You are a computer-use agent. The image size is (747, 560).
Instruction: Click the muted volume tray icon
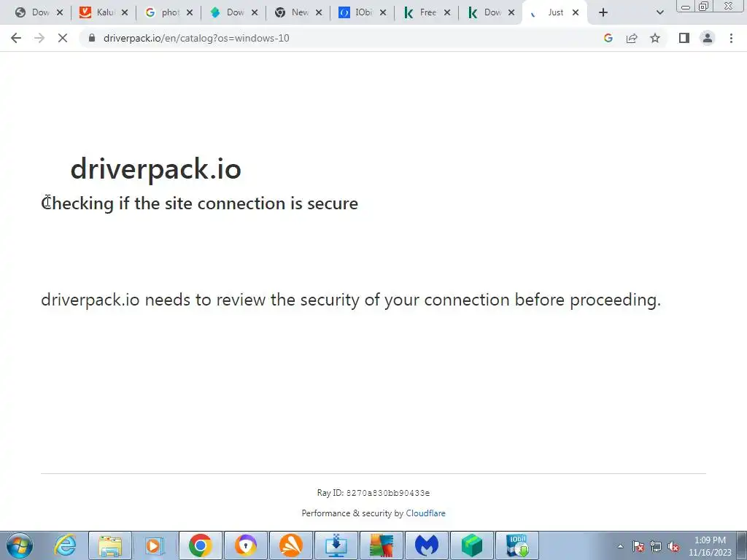pyautogui.click(x=673, y=547)
